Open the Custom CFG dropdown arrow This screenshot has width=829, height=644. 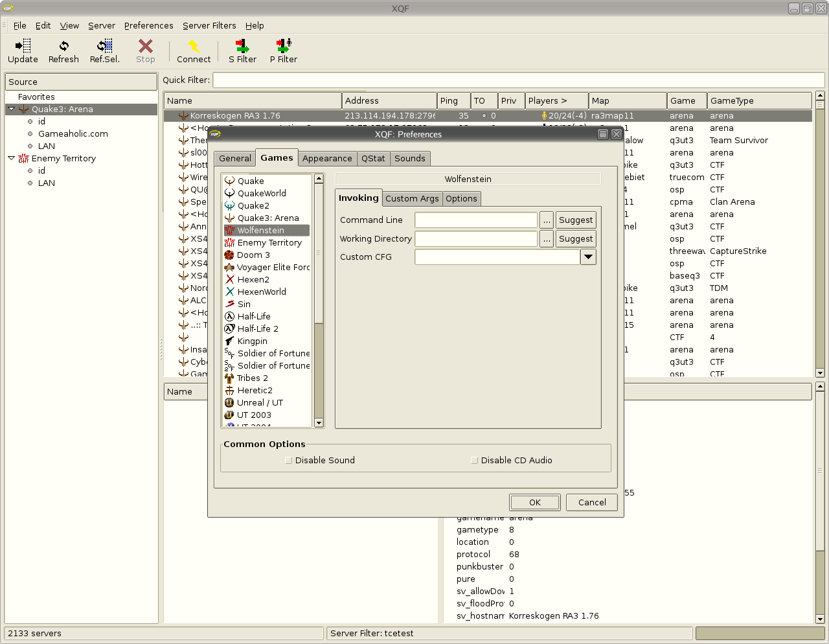[588, 257]
